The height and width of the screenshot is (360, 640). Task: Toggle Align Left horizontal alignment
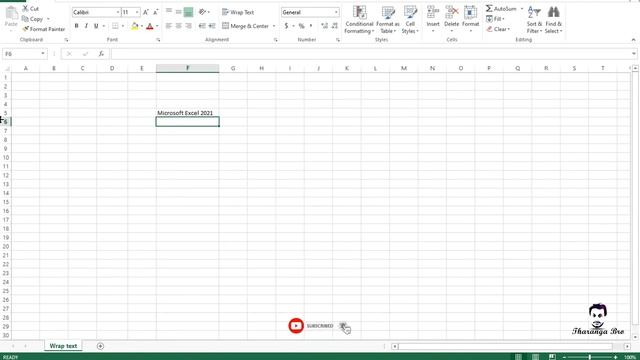[x=169, y=26]
